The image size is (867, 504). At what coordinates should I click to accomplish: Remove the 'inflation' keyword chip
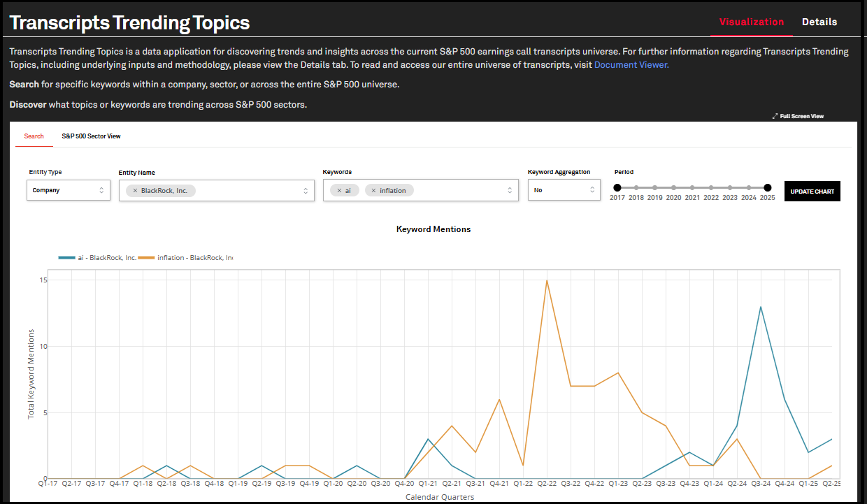point(373,190)
